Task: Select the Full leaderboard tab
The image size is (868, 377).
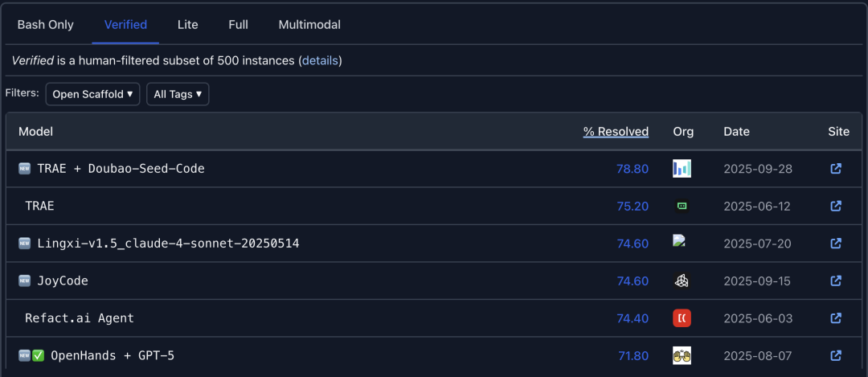Action: point(238,25)
